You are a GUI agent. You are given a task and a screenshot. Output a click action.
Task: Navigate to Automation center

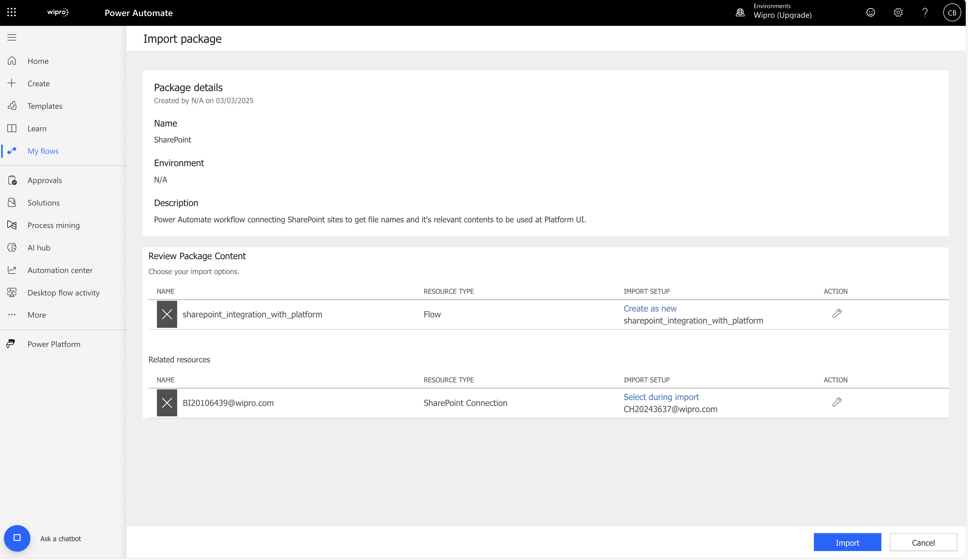(60, 270)
